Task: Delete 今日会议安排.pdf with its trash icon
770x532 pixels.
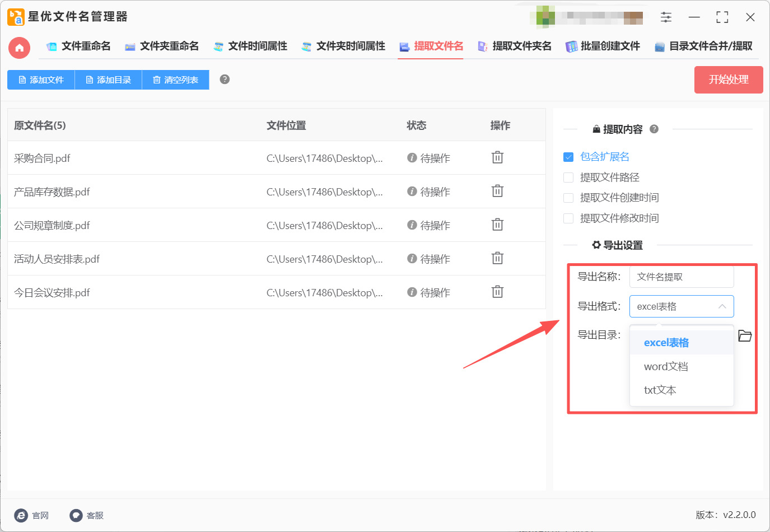Action: [497, 292]
